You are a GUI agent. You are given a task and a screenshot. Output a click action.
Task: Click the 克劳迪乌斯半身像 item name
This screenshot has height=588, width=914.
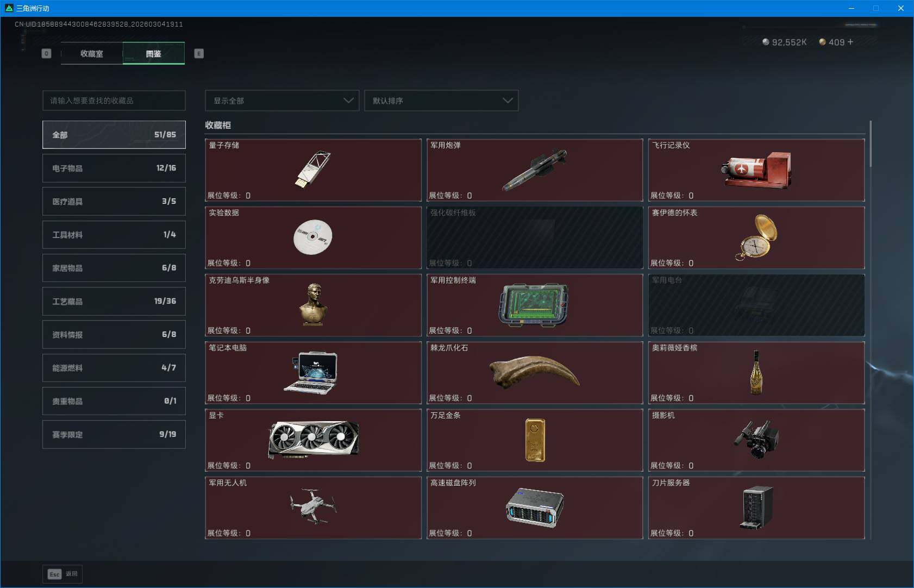pos(239,280)
